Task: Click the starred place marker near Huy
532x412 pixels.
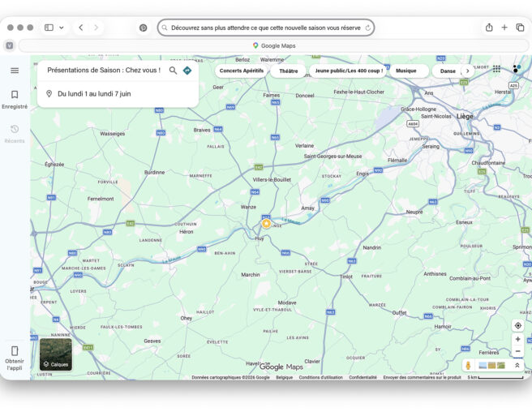Action: tap(266, 223)
